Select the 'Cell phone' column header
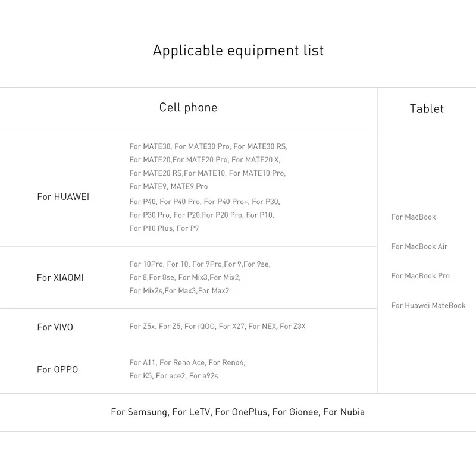This screenshot has width=476, height=476. tap(188, 108)
